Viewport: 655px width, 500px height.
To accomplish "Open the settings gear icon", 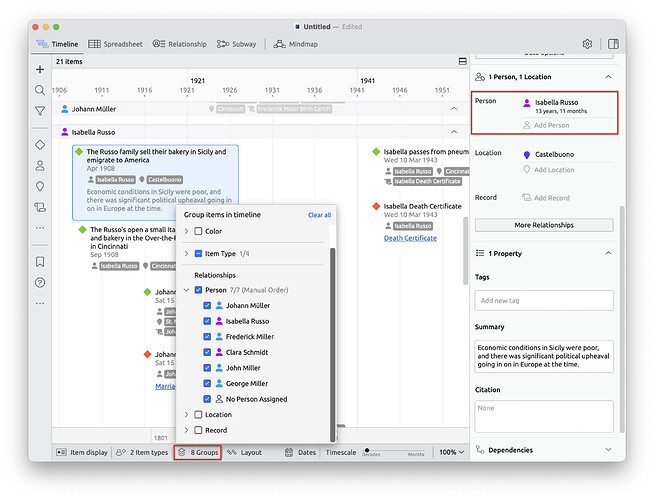I will [587, 44].
